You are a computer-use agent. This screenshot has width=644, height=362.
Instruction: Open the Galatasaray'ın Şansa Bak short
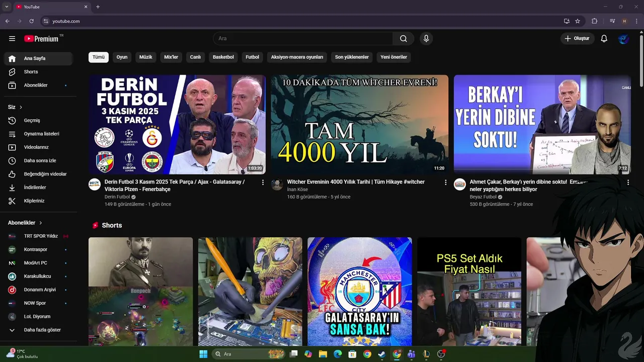point(360,292)
